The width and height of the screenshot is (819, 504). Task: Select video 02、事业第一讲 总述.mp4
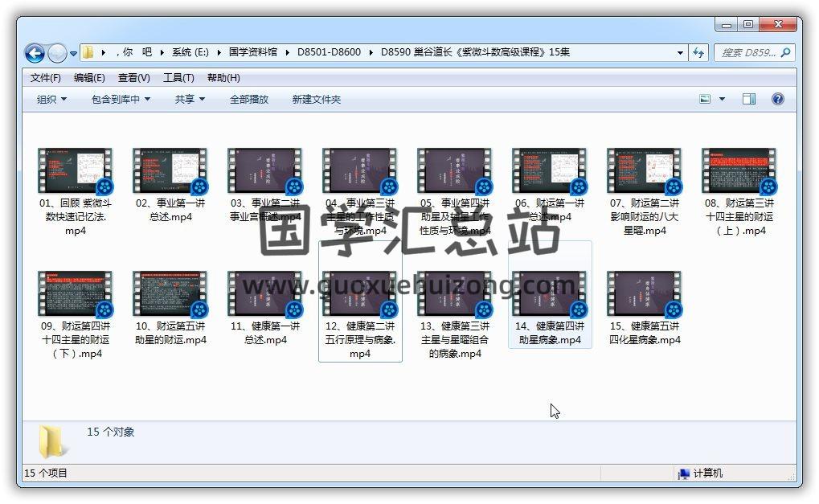(x=170, y=185)
